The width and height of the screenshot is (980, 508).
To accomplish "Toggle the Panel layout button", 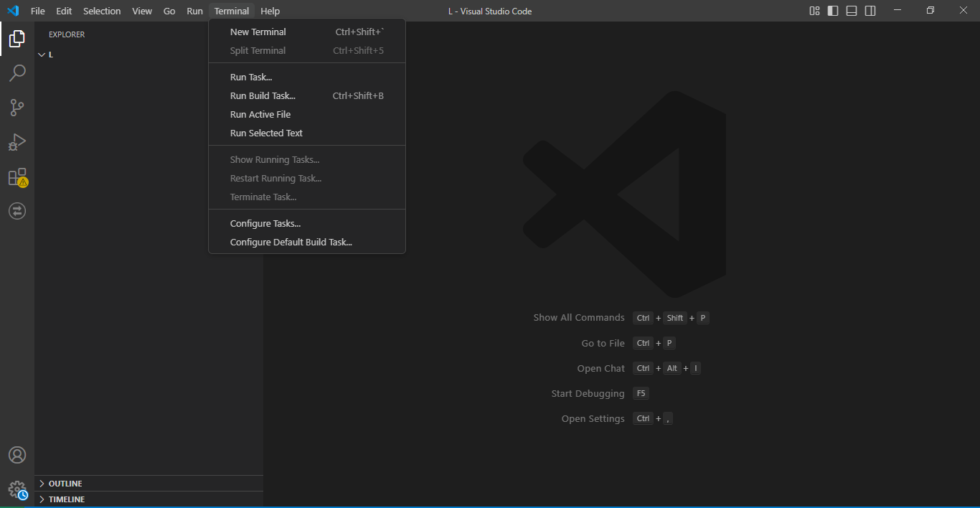I will (852, 11).
